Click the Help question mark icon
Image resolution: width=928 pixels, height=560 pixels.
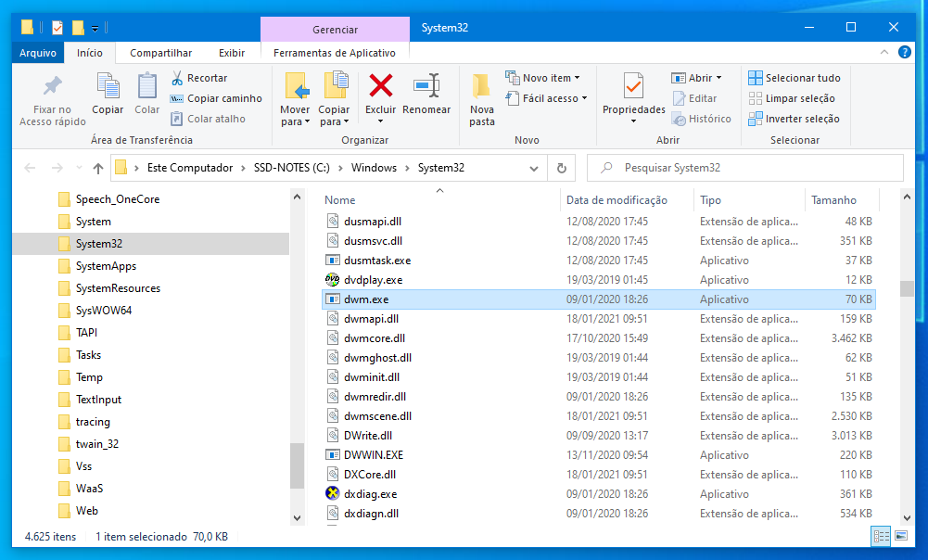(x=904, y=52)
